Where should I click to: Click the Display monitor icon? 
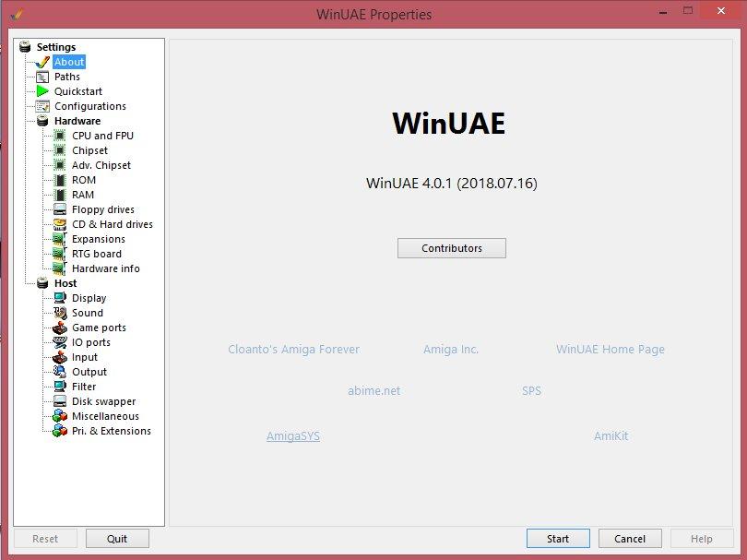(60, 298)
